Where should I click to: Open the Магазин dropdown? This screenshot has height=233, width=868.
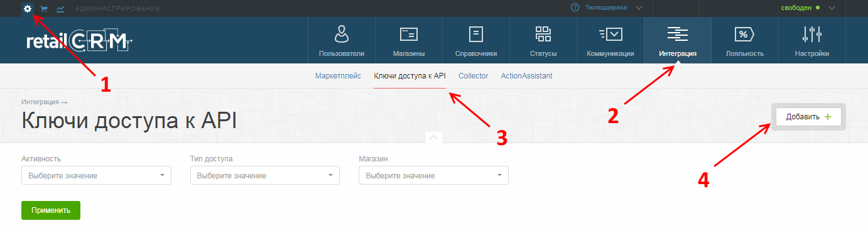(433, 175)
